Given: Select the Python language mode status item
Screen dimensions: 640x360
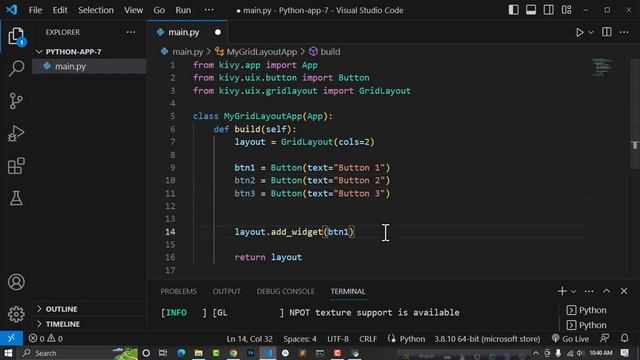Looking at the screenshot, I should 412,339.
